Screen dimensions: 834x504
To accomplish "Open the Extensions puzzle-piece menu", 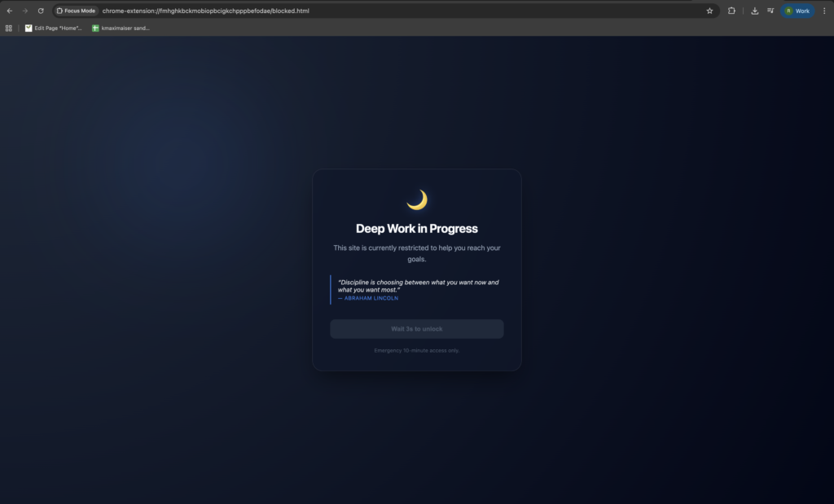I will [x=731, y=11].
